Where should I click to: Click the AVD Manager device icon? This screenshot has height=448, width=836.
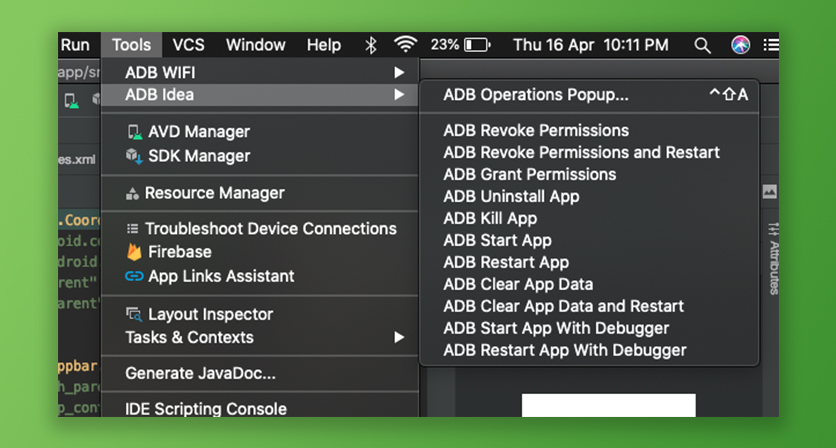[x=135, y=132]
